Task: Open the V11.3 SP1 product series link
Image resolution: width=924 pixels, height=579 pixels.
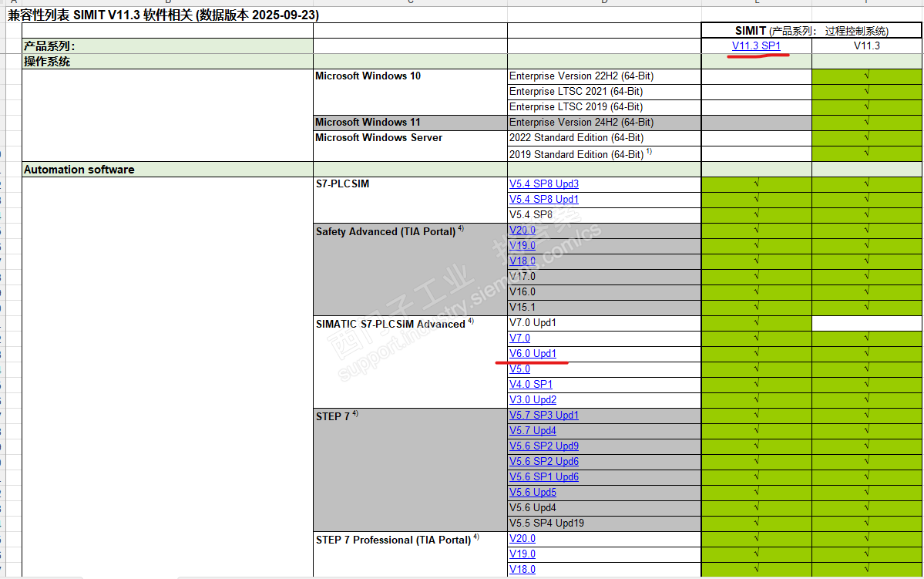Action: click(x=756, y=46)
